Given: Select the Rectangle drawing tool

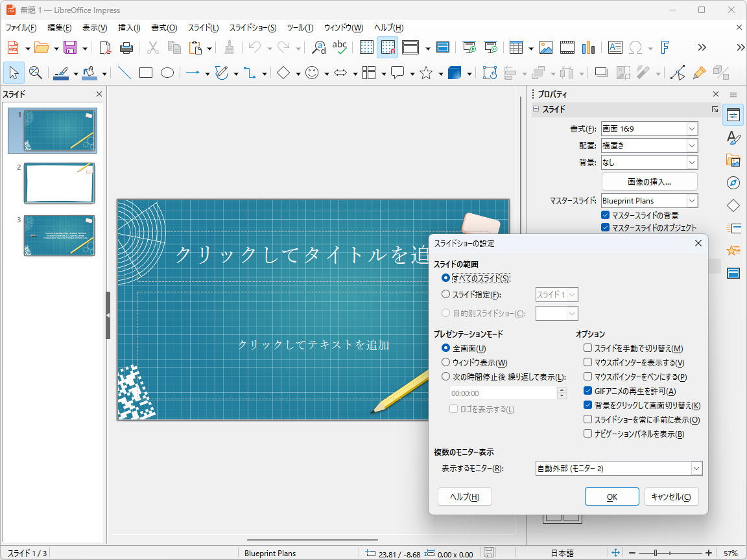Looking at the screenshot, I should click(x=145, y=73).
